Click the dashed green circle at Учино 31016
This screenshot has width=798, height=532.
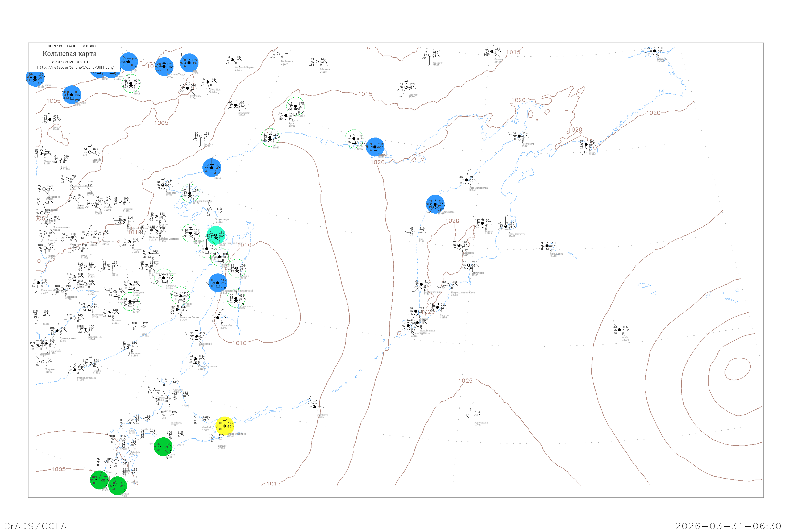point(131,83)
